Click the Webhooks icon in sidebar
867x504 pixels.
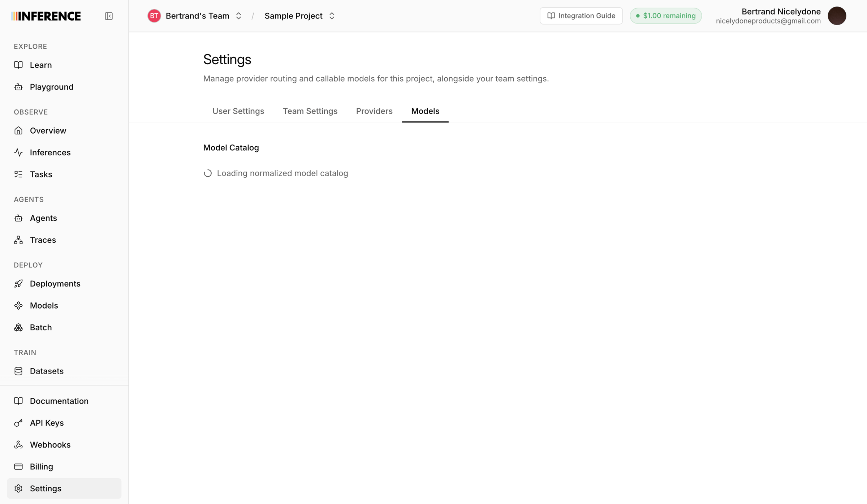18,445
